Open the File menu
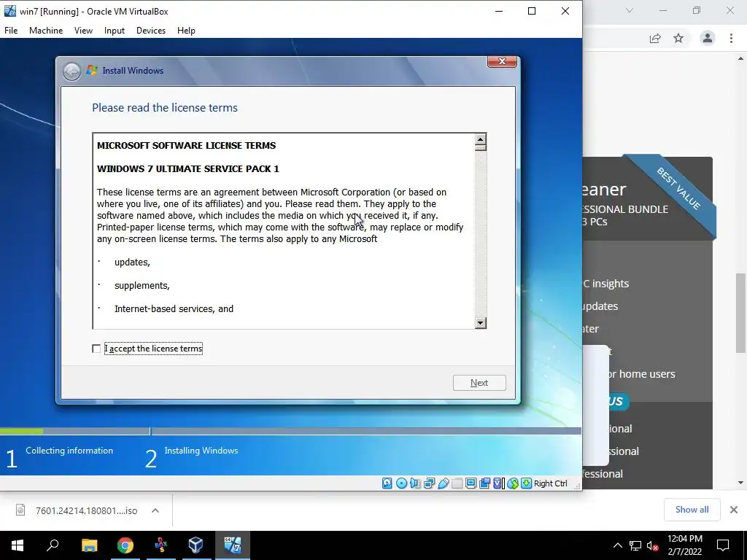Image resolution: width=747 pixels, height=560 pixels. click(11, 31)
